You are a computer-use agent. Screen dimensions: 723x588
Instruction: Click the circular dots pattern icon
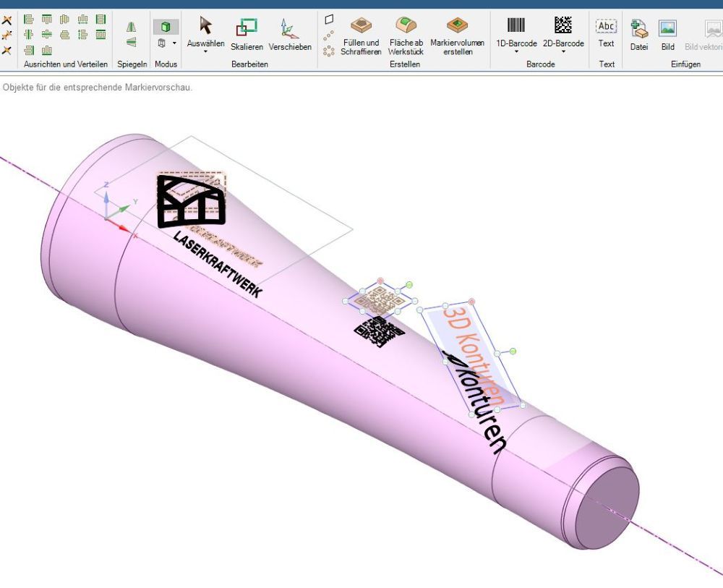(x=329, y=51)
